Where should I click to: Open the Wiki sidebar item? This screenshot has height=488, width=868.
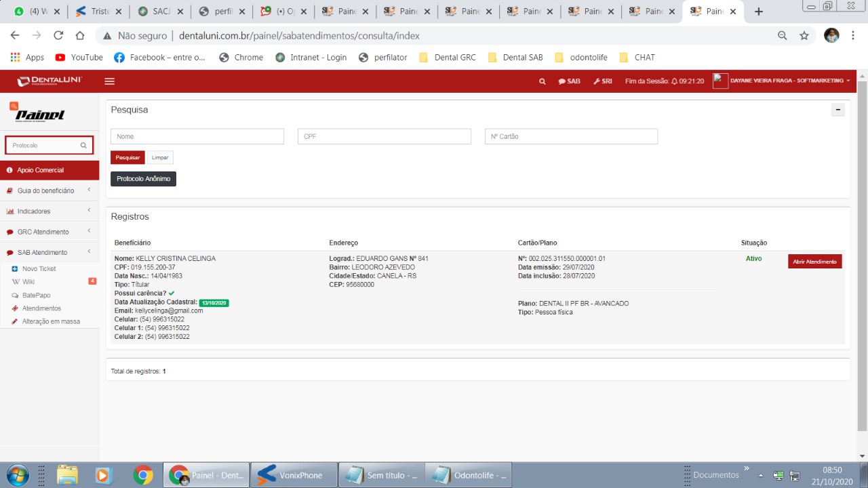(28, 282)
